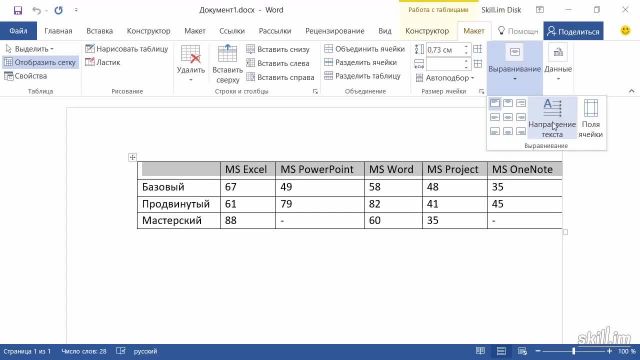Open the Файл menu
The height and width of the screenshot is (360, 640).
pos(18,31)
